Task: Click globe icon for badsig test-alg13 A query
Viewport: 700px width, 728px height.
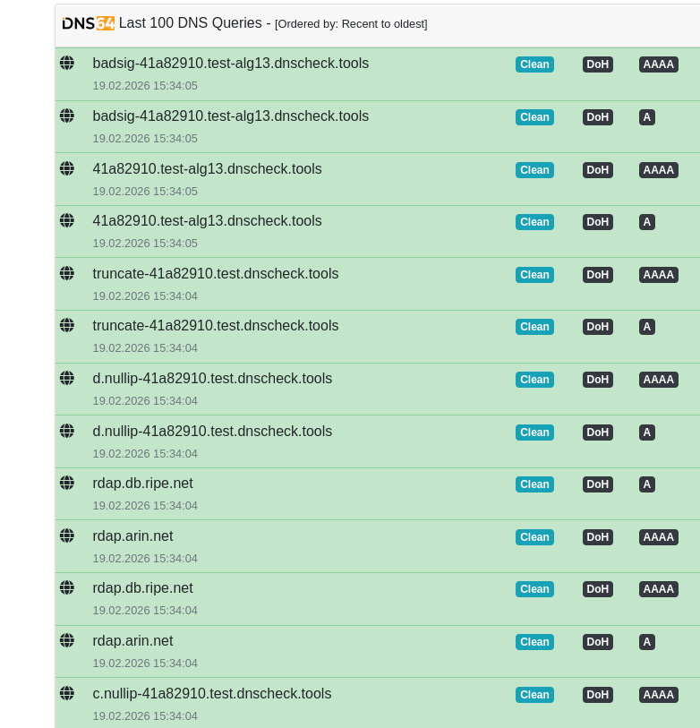Action: [x=67, y=116]
